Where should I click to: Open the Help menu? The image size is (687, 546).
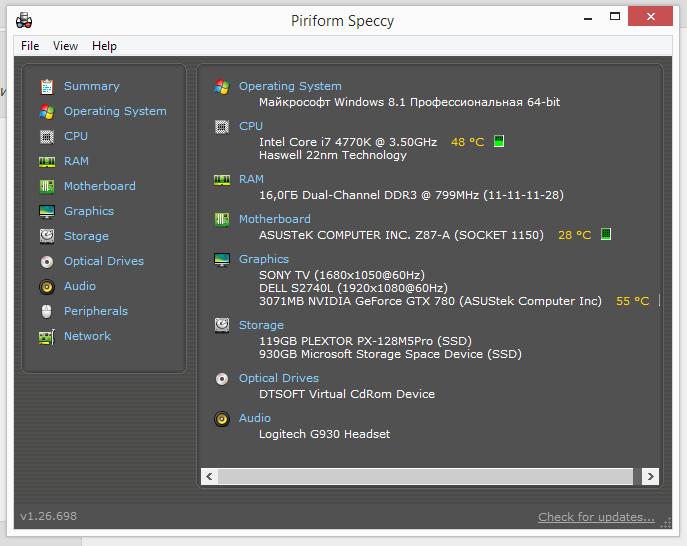(x=104, y=46)
